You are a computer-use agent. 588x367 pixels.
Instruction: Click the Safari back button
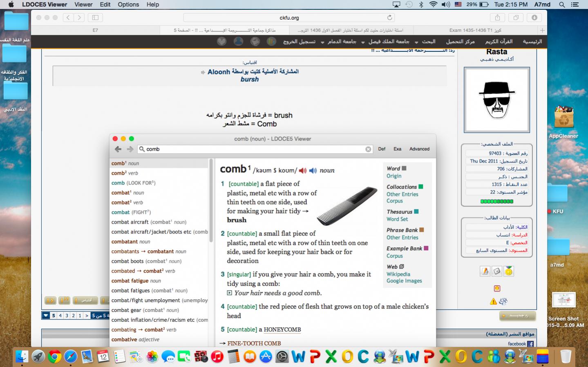[68, 18]
